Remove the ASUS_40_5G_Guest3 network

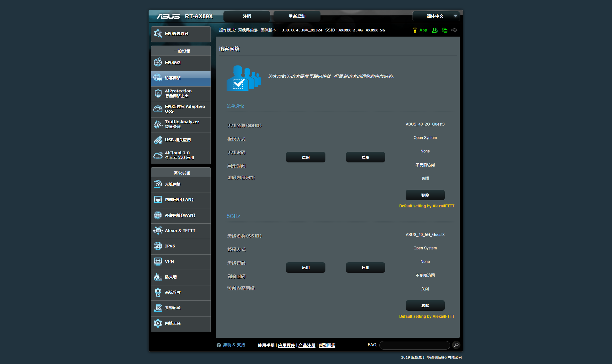(425, 306)
